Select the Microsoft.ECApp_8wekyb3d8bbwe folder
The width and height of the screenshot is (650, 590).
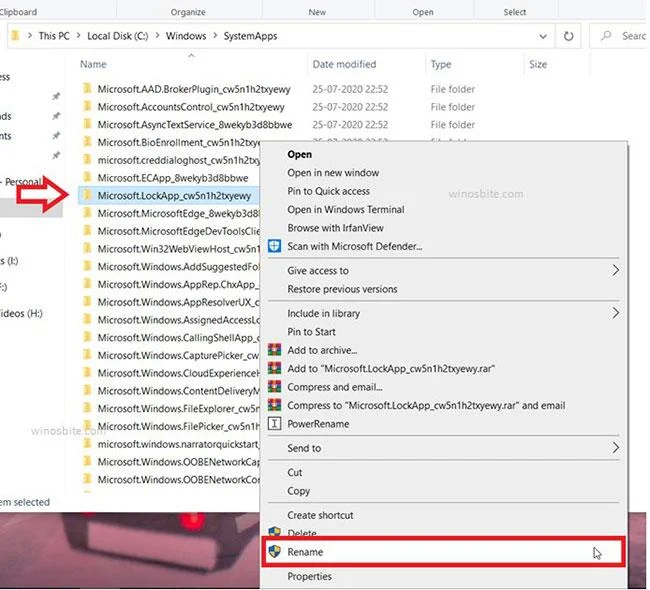[172, 177]
